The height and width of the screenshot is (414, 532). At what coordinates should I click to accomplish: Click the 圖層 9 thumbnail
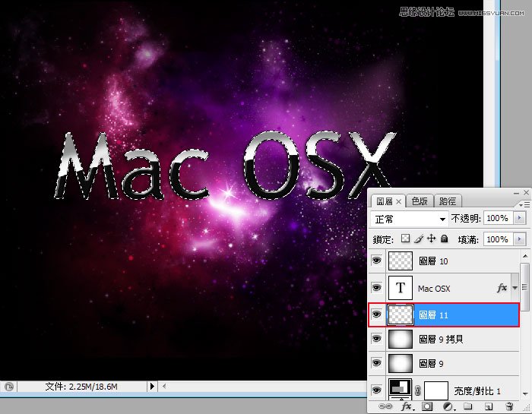(401, 363)
